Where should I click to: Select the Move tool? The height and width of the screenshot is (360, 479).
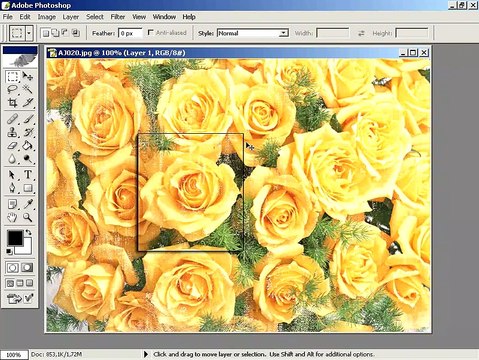pos(28,76)
